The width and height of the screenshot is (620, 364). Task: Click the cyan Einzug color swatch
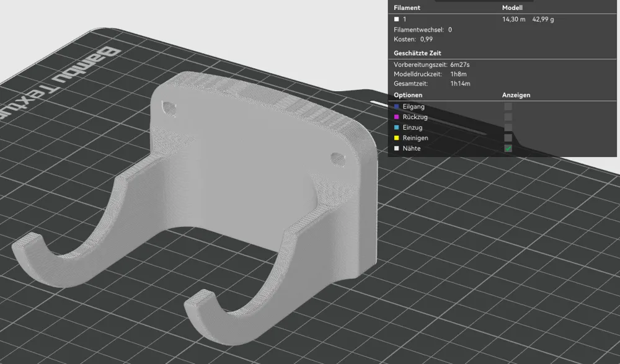397,127
